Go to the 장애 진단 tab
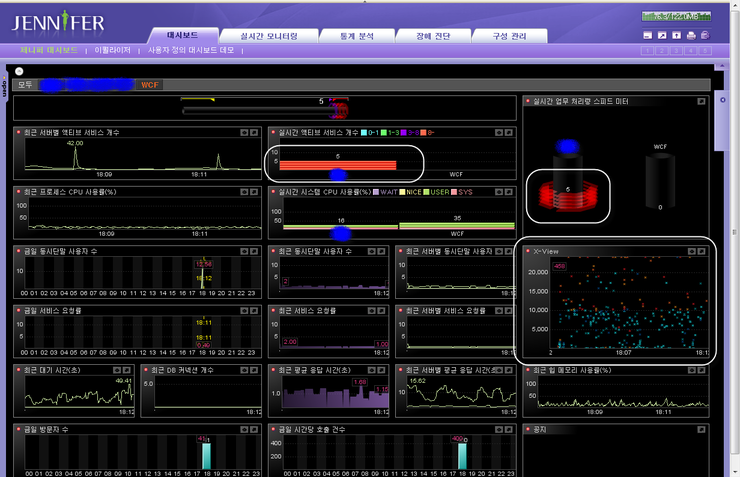Screen dimensions: 740x477 [433, 36]
